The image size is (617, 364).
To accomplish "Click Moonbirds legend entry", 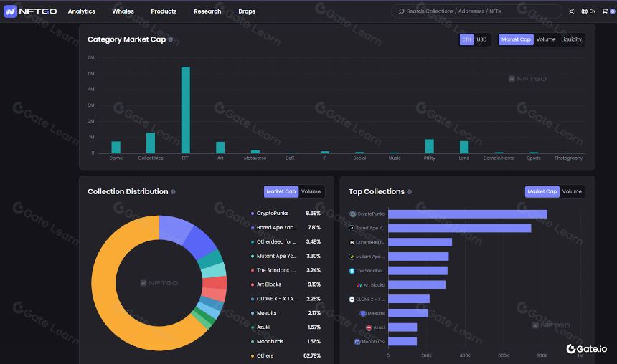I will click(286, 342).
